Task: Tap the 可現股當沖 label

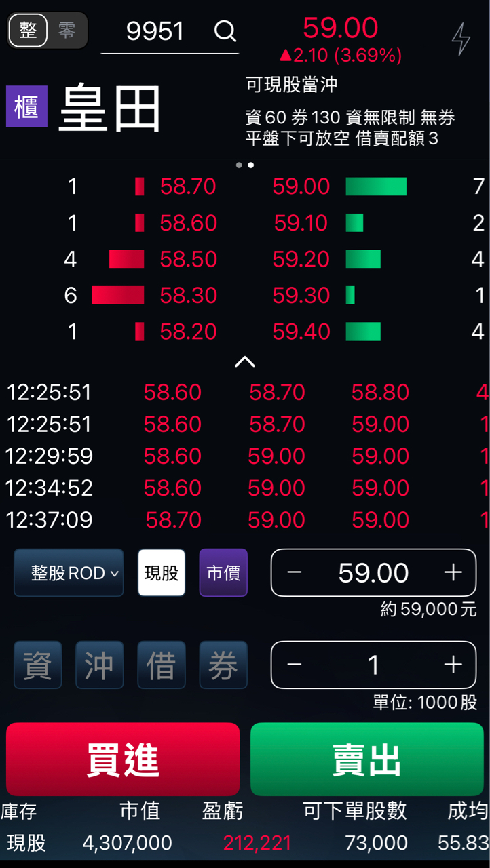Action: (292, 85)
